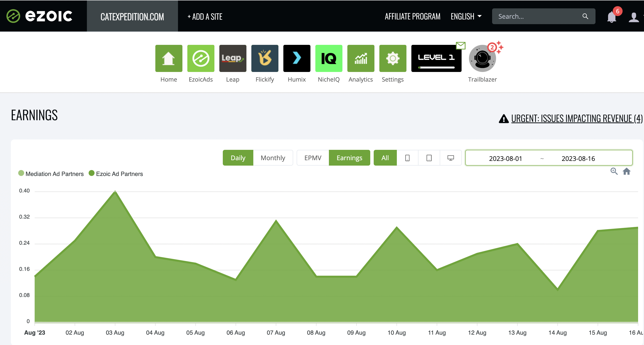Viewport: 644px width, 345px height.
Task: Click the 0.40 y-axis value
Action: [24, 191]
